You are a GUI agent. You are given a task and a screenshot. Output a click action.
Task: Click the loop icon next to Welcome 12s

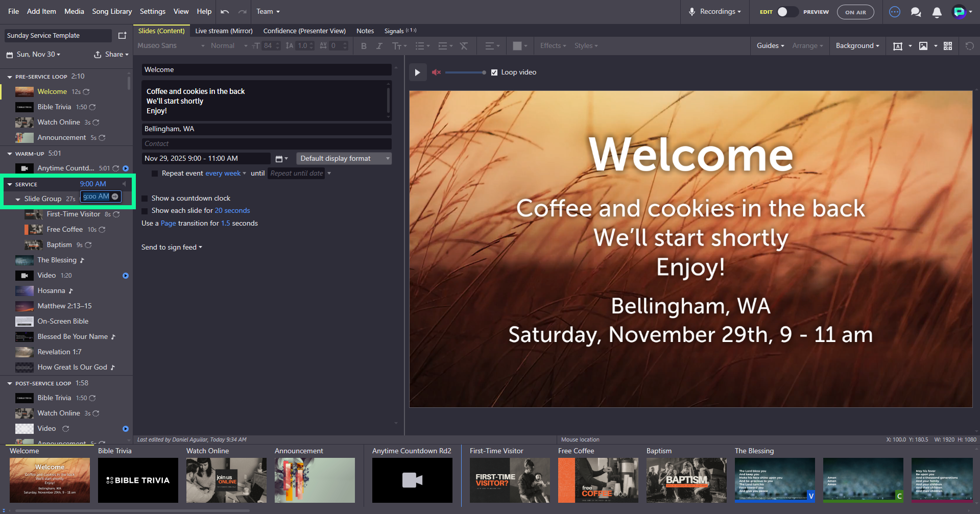pyautogui.click(x=86, y=92)
